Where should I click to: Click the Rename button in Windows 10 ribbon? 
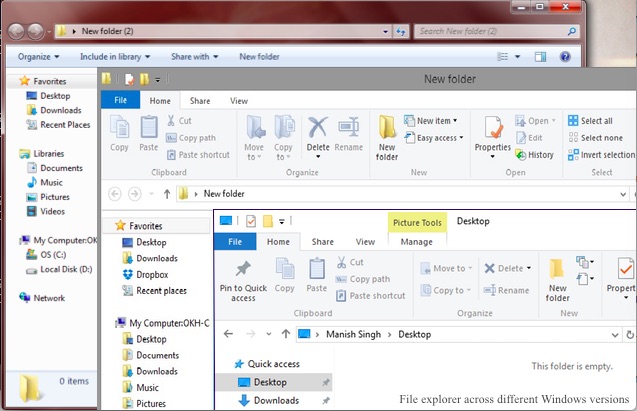tap(506, 290)
